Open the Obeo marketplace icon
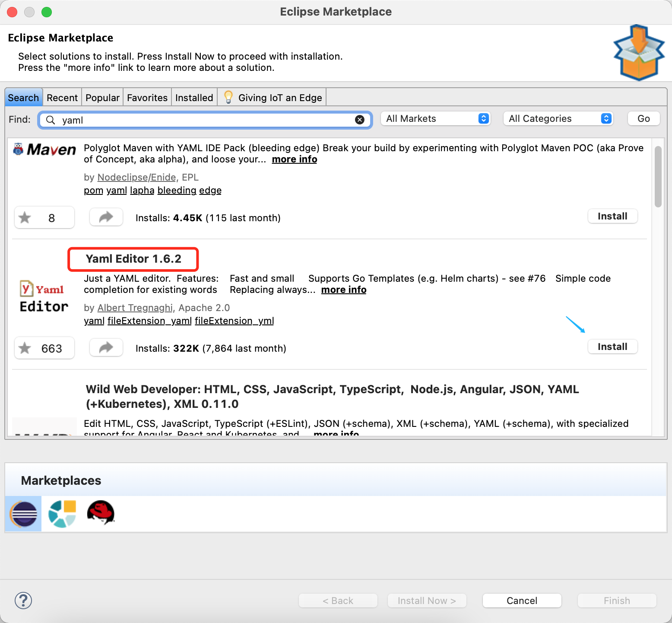This screenshot has height=623, width=672. tap(62, 514)
